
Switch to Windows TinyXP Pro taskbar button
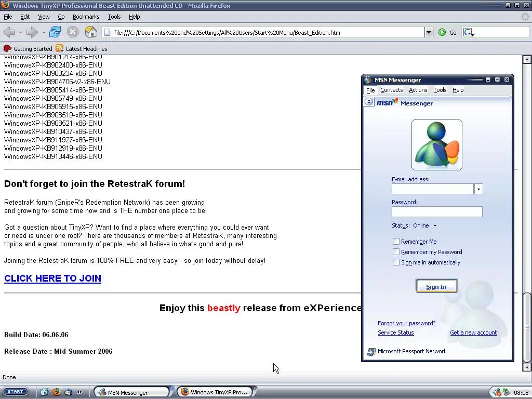(x=215, y=392)
